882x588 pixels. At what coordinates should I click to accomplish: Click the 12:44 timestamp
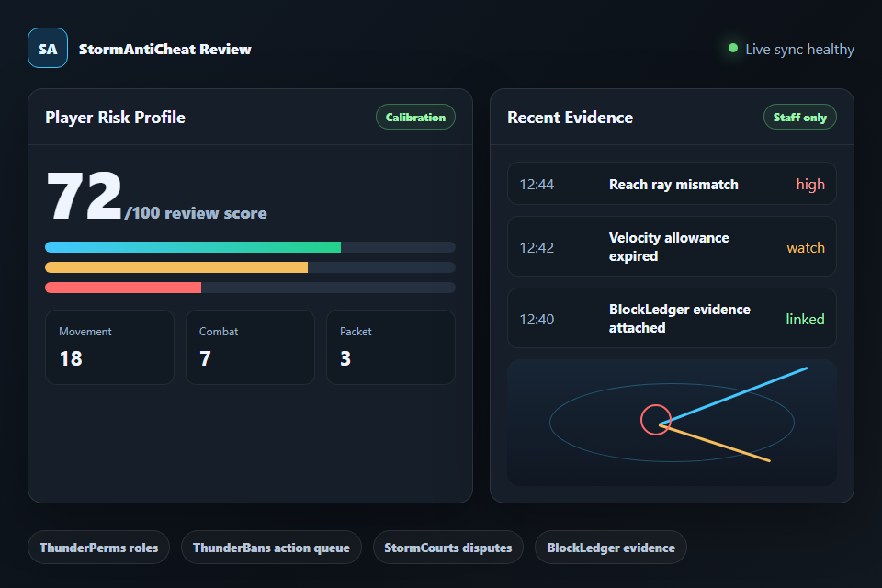537,185
